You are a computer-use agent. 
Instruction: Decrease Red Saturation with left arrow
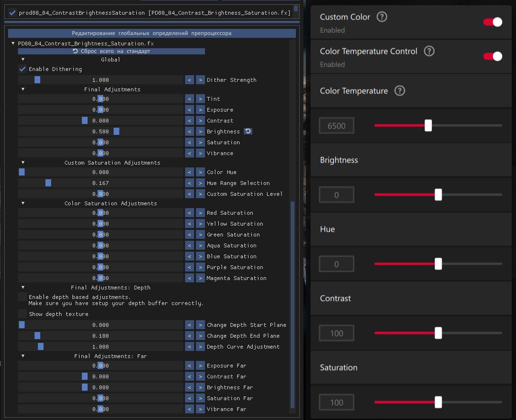(189, 213)
